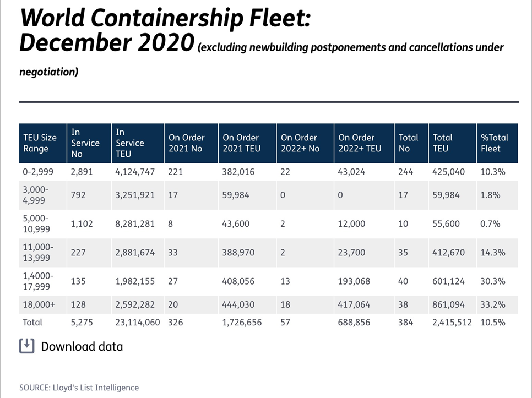
Task: Click the On Order 2021 TEU header
Action: 241,143
